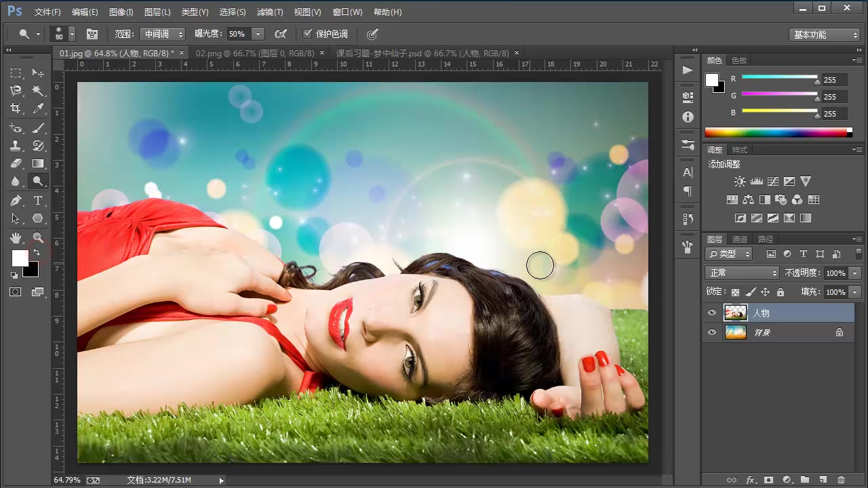Switch to 色板 Swatches tab

(x=738, y=60)
